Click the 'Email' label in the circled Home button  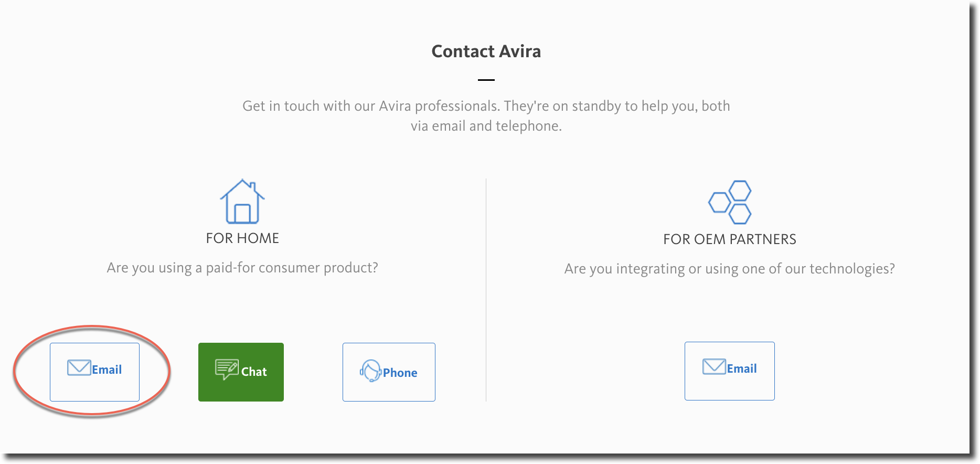[x=107, y=370]
